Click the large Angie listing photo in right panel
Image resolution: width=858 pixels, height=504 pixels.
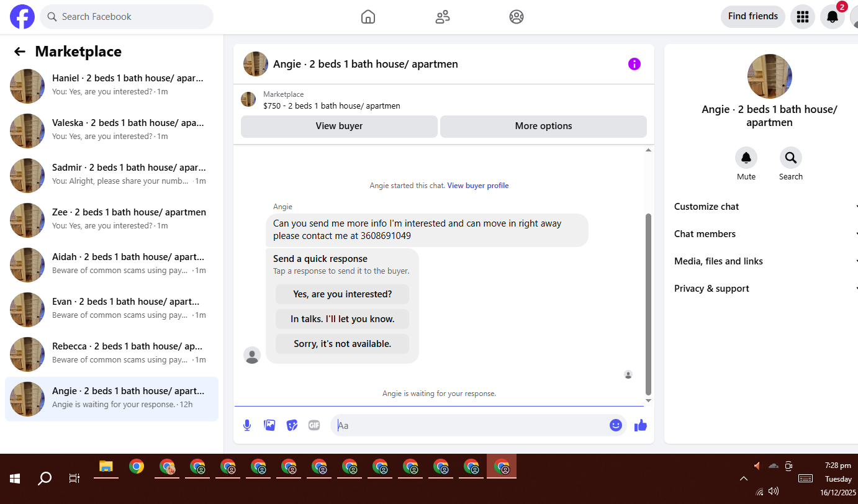click(x=770, y=76)
